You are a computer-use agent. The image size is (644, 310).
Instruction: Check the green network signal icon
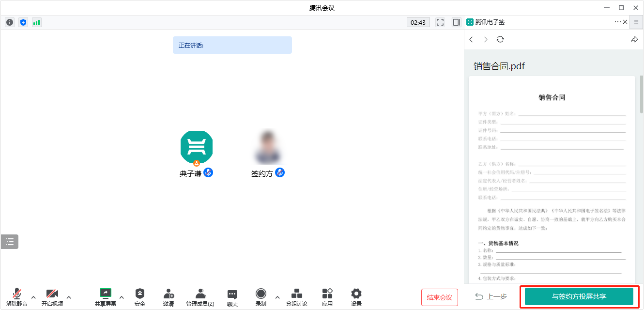(x=37, y=22)
